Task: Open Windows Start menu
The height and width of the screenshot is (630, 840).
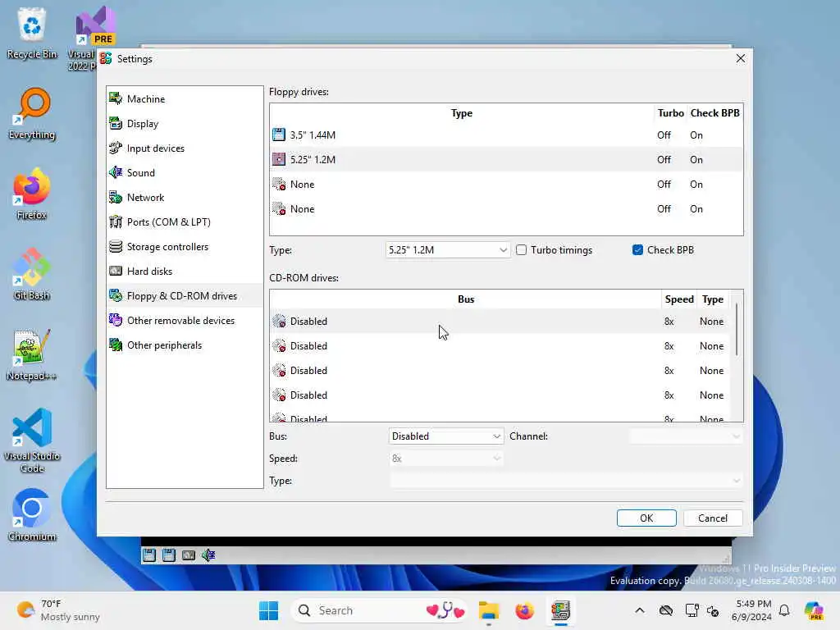Action: 268,610
